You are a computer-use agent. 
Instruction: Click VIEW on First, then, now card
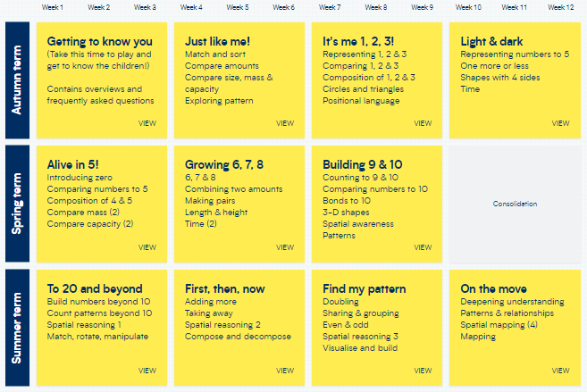pyautogui.click(x=285, y=371)
